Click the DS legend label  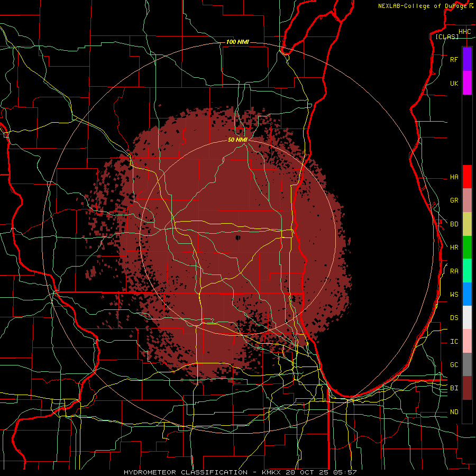coord(454,318)
